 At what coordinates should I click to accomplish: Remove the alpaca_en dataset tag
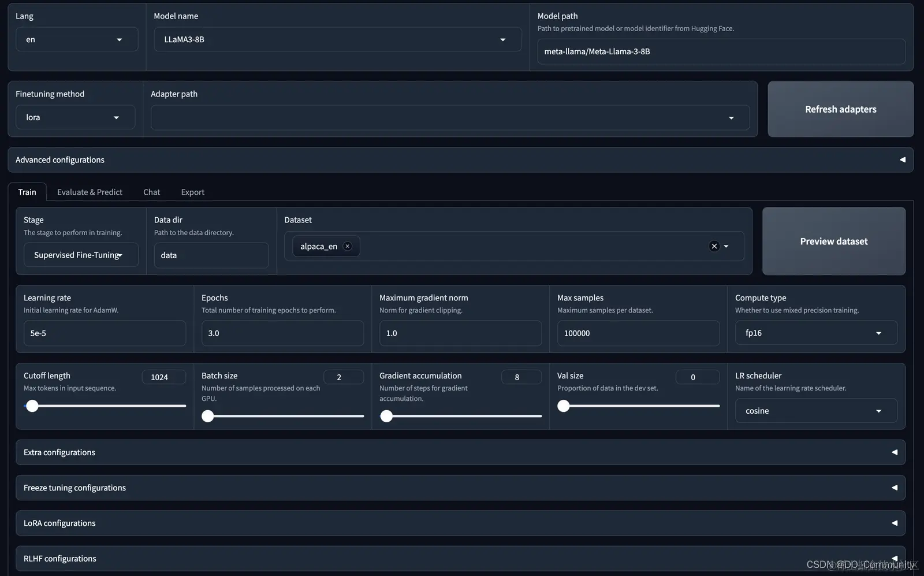pyautogui.click(x=347, y=246)
